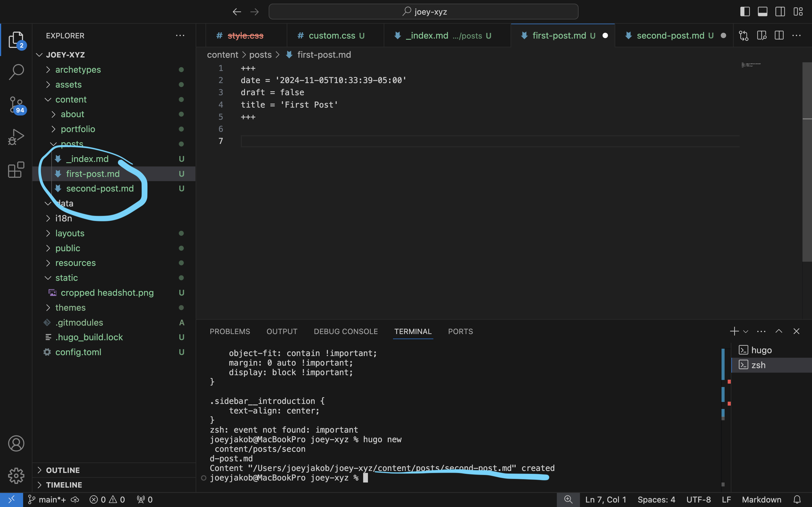Click the main branch indicator in status bar
This screenshot has height=507, width=812.
48,500
